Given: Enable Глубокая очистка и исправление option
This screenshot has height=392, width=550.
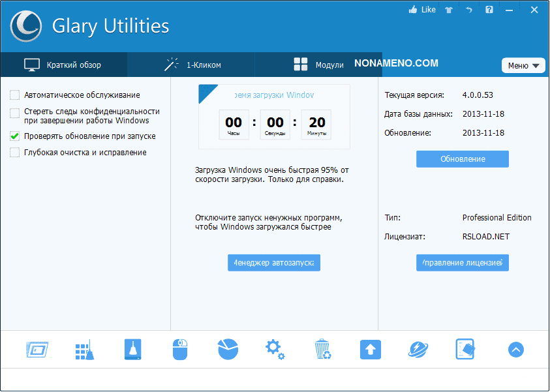Looking at the screenshot, I should (14, 153).
